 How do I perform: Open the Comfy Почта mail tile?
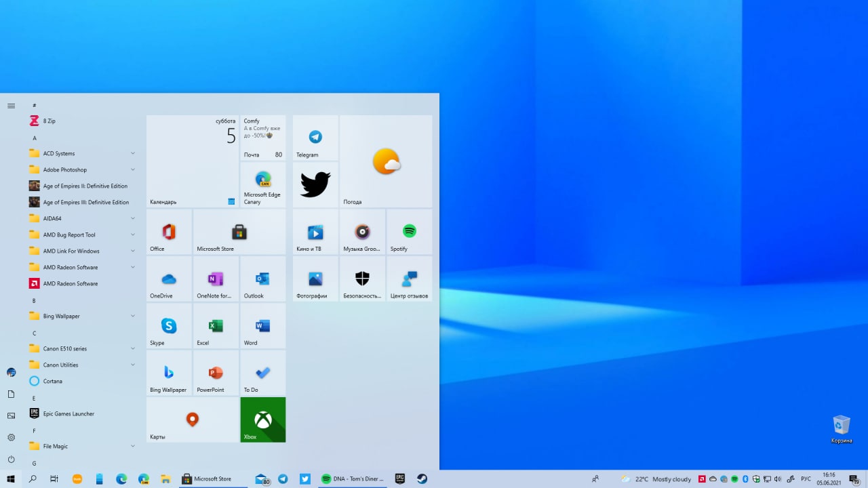(263, 138)
